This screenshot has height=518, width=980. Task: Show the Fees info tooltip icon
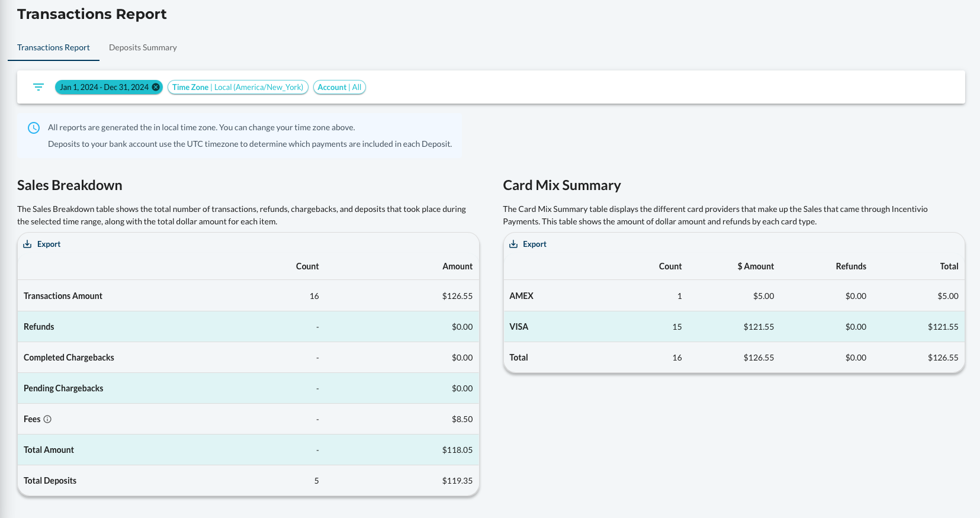(47, 419)
